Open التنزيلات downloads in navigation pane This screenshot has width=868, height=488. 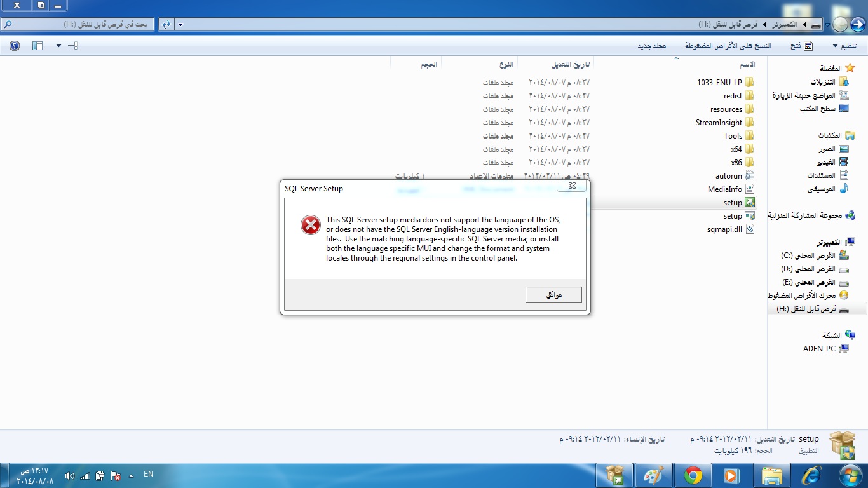coord(829,81)
